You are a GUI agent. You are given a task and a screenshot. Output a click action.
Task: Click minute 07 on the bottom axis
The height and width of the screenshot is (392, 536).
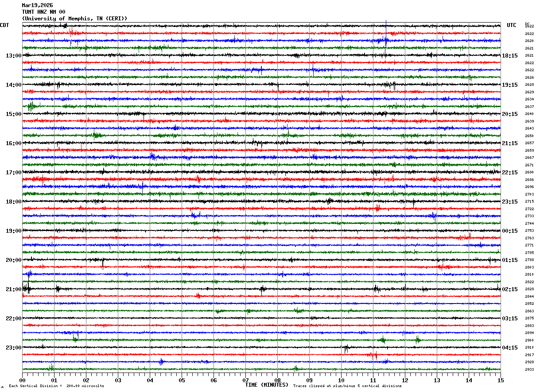pos(245,380)
